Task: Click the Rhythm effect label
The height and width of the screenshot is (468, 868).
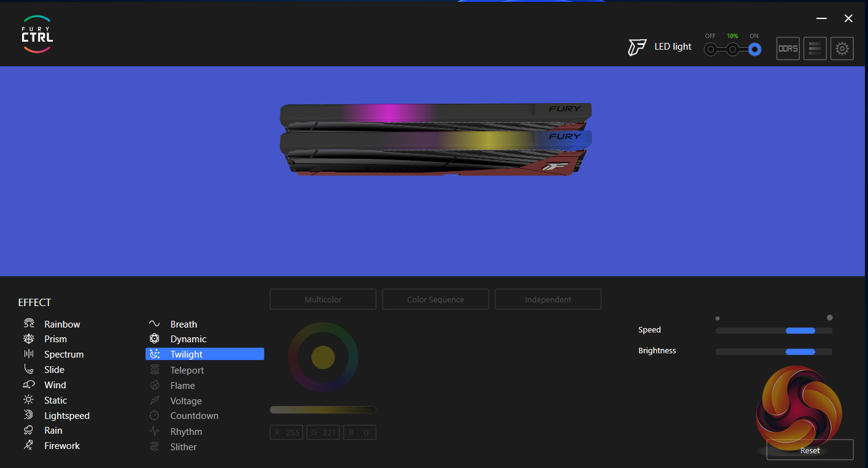Action: pyautogui.click(x=186, y=432)
